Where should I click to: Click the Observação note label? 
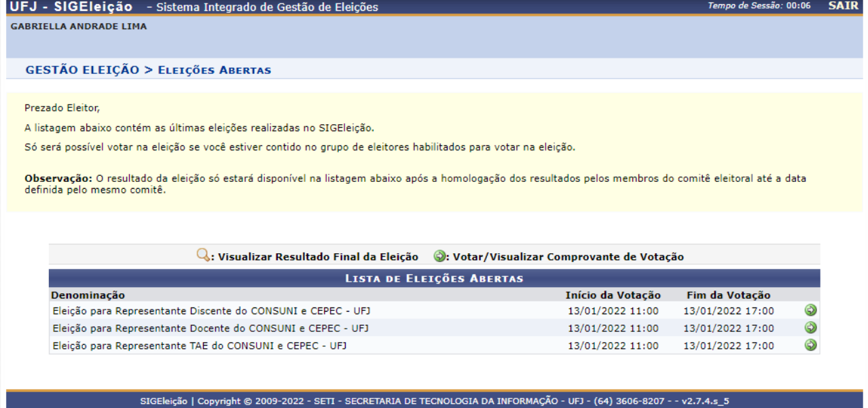tap(58, 179)
